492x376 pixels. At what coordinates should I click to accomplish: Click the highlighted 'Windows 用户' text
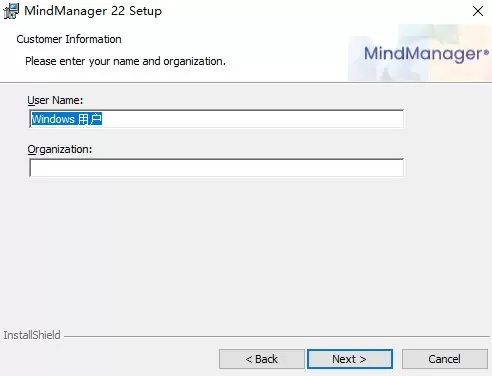[x=67, y=119]
